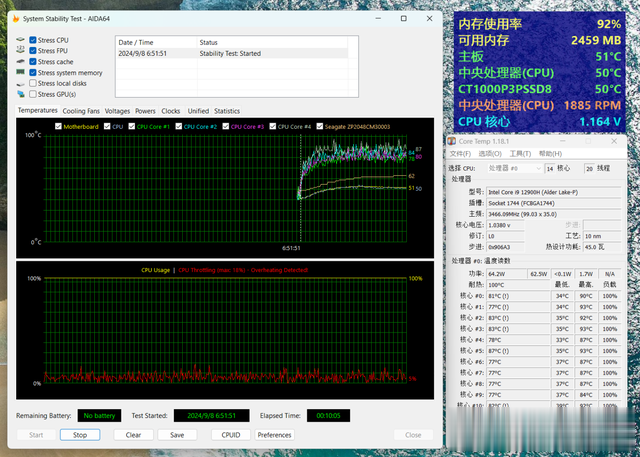Click the Stress system memory RAM icon
640x457 pixels.
pyautogui.click(x=20, y=72)
